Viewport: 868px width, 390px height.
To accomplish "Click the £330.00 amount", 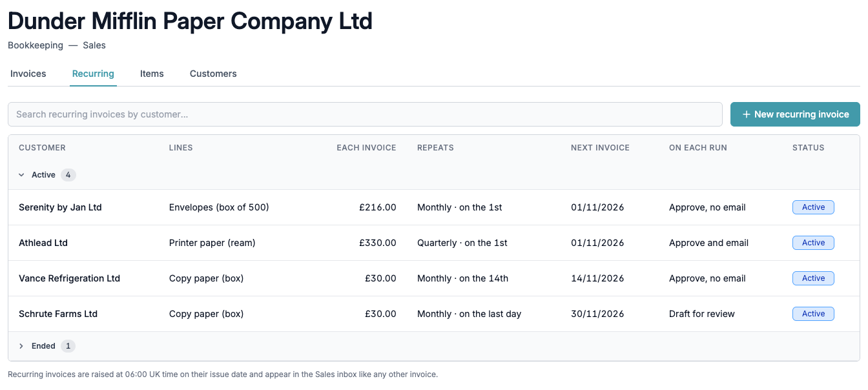I will point(378,243).
